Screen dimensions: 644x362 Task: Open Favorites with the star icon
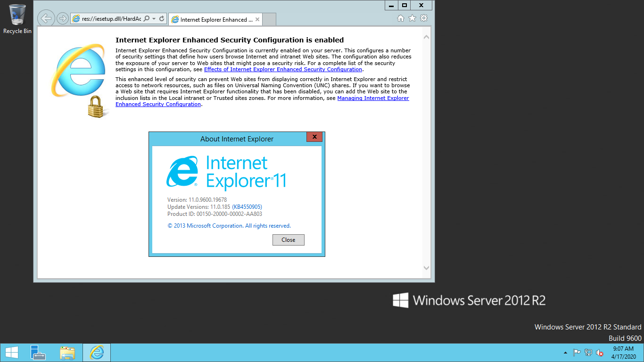coord(412,18)
